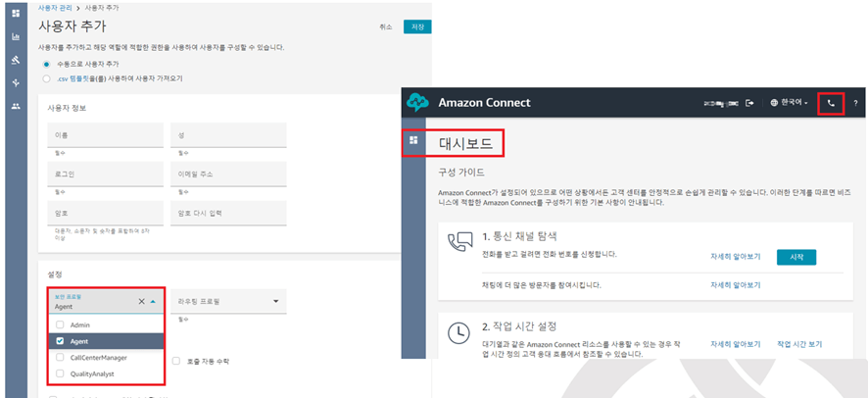Focus the 성 input field
This screenshot has width=868, height=398.
(x=228, y=135)
